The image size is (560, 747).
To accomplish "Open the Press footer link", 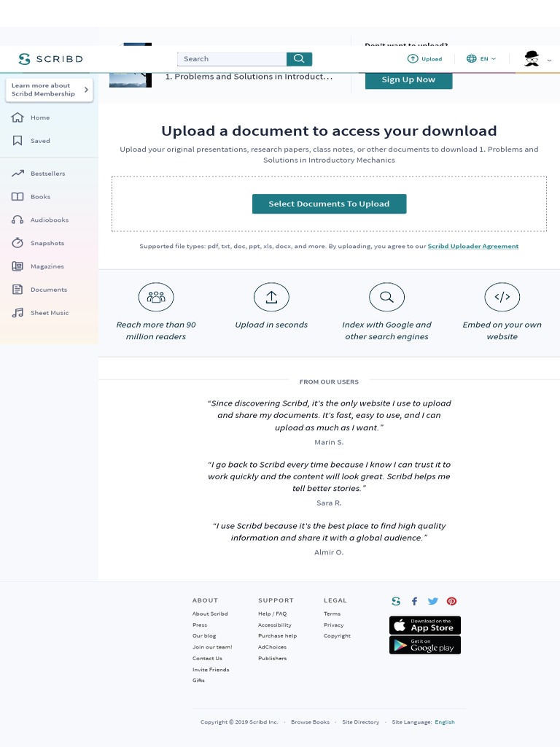I will pos(200,625).
